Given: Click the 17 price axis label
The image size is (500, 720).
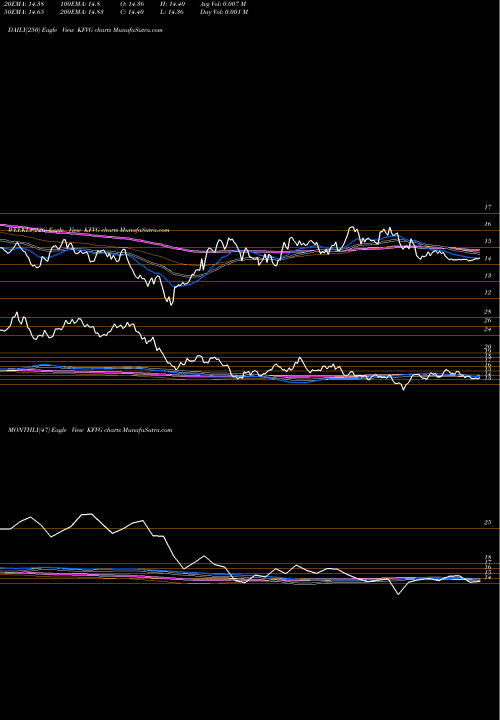Looking at the screenshot, I should (488, 208).
